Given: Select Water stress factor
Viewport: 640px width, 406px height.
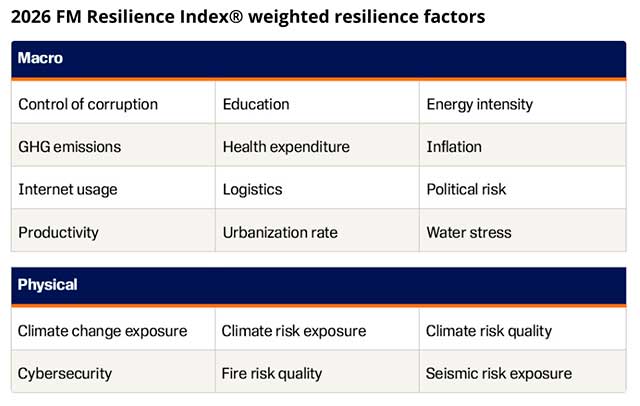Looking at the screenshot, I should click(x=468, y=232).
